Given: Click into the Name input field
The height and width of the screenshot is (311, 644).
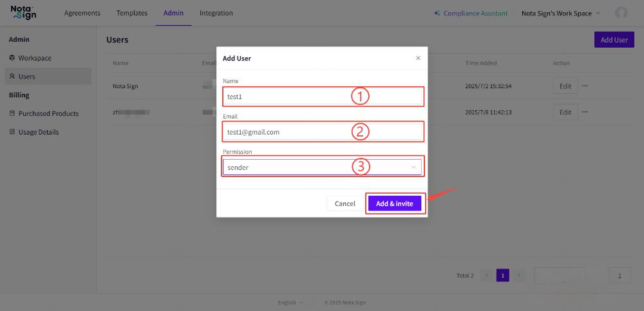Looking at the screenshot, I should (287, 97).
